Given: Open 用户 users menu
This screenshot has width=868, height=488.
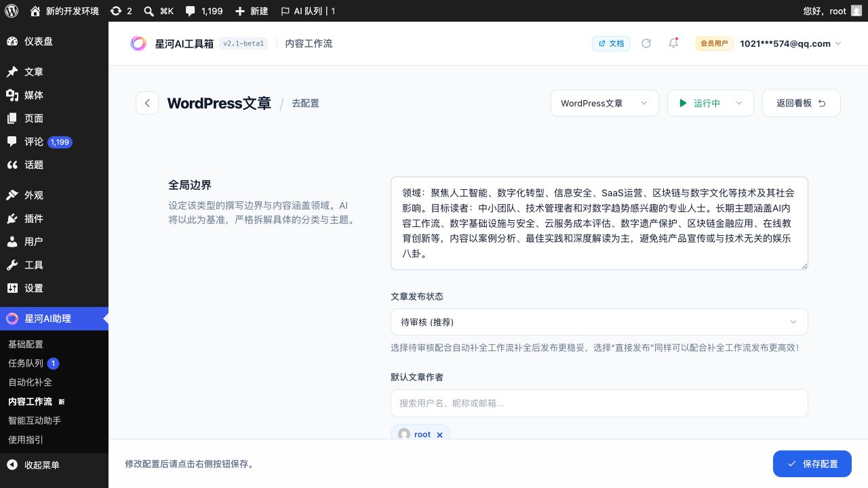Looking at the screenshot, I should 54,241.
